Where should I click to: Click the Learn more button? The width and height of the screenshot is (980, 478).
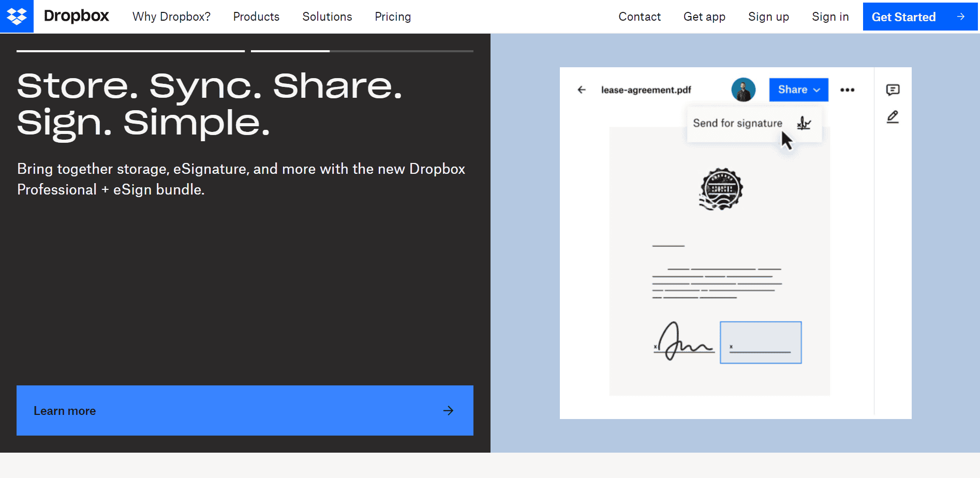tap(245, 410)
